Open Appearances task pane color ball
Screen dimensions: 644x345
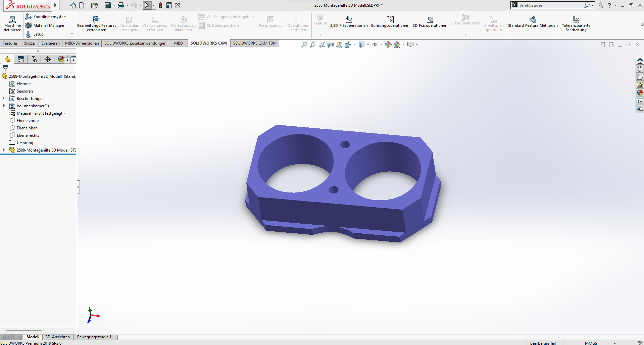(x=640, y=93)
